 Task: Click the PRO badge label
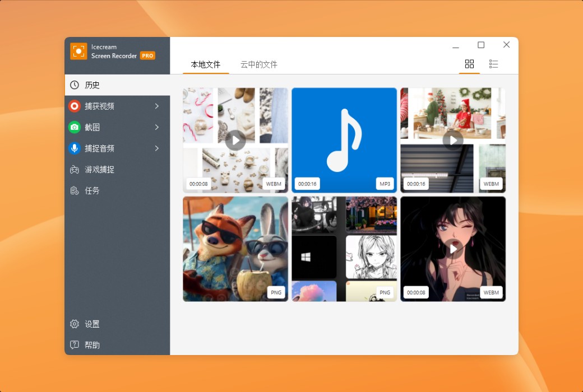click(x=147, y=55)
